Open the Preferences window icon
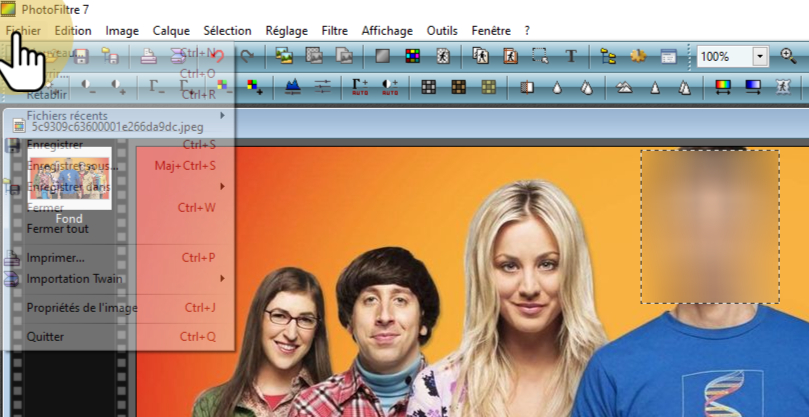 coord(668,56)
